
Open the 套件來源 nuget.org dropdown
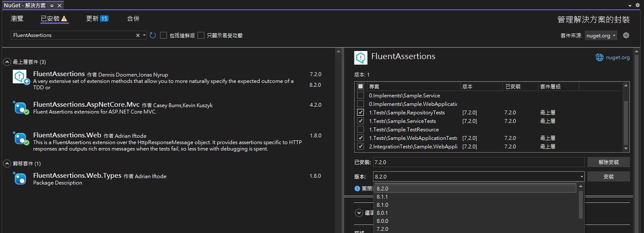(601, 36)
